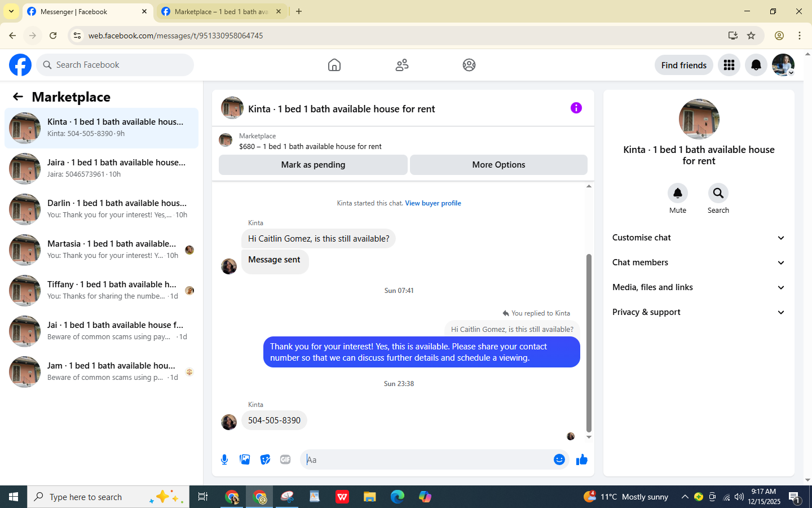This screenshot has width=812, height=508.
Task: Click Kinta's avatar beside the 504-505-8390 message
Action: 229,422
